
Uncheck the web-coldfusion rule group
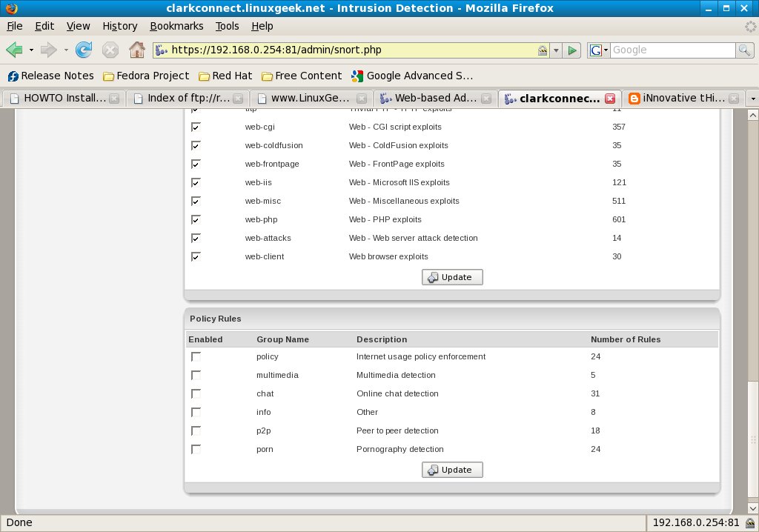[196, 145]
